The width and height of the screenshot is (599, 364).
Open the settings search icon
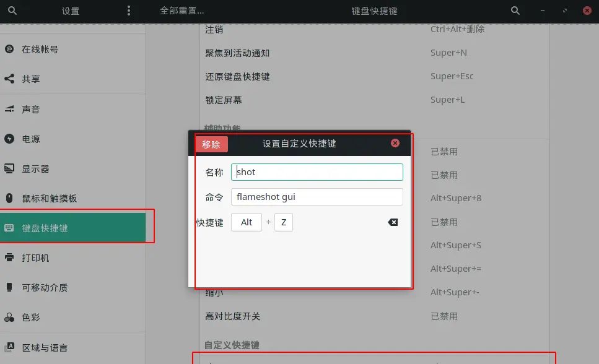[12, 11]
